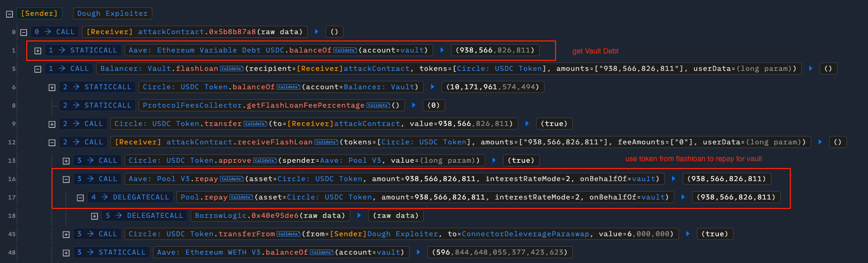Viewport: 868px width, 263px height.
Task: Click (true) result on USDC Token.transfer row
Action: click(x=555, y=124)
